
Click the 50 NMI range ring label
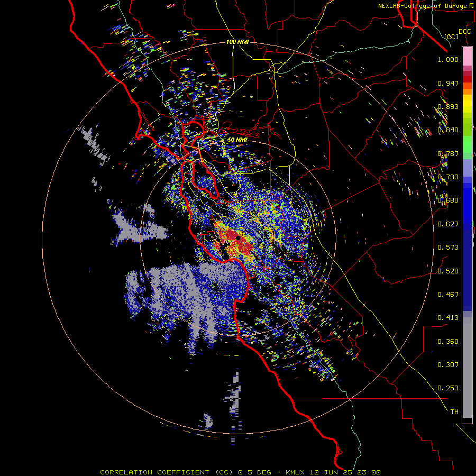point(237,140)
